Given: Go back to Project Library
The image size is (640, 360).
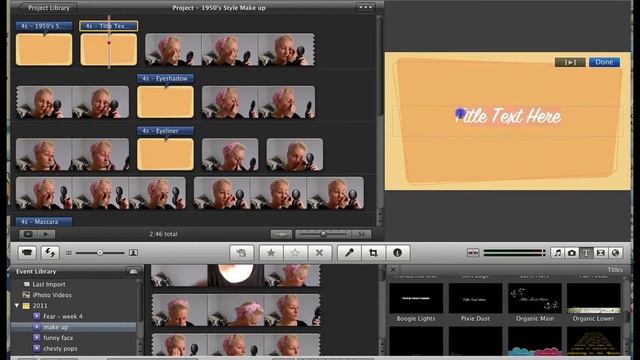Looking at the screenshot, I should coord(48,7).
